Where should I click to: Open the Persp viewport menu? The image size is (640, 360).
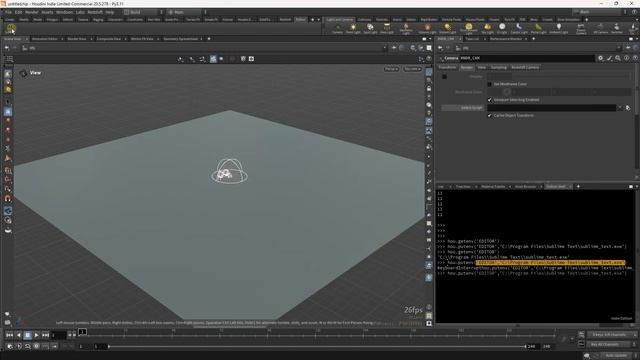(x=391, y=69)
